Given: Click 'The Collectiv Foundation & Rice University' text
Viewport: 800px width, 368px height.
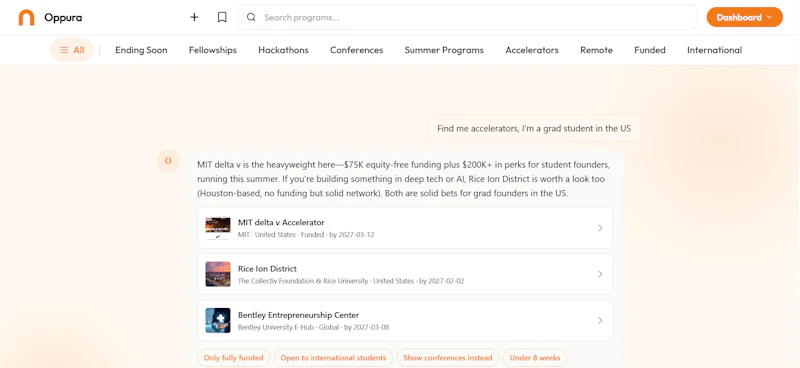Looking at the screenshot, I should (303, 281).
